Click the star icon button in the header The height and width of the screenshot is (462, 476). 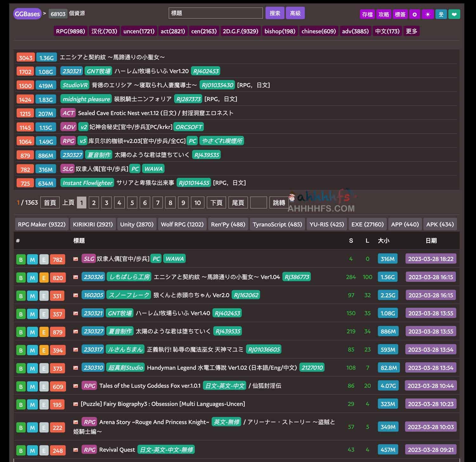point(414,14)
